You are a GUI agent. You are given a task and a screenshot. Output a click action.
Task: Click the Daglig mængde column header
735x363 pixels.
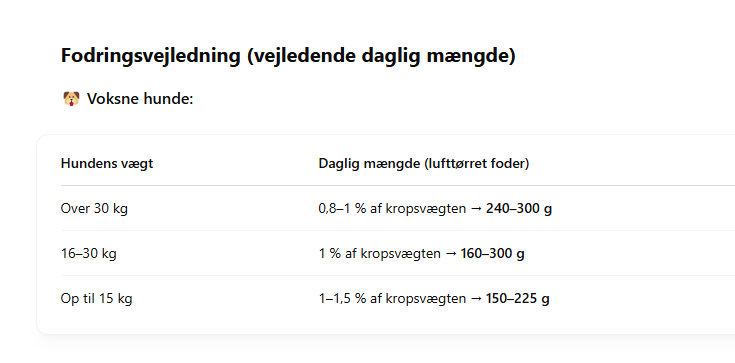coord(424,164)
